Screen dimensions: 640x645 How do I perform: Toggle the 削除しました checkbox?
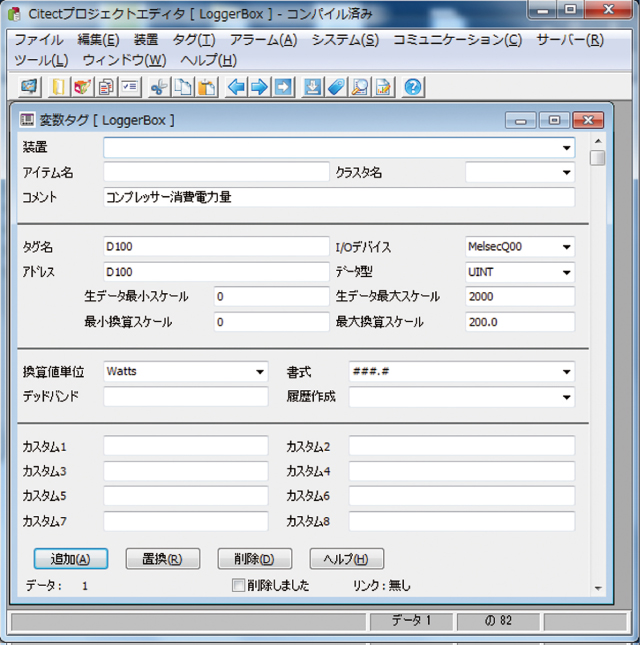point(238,585)
